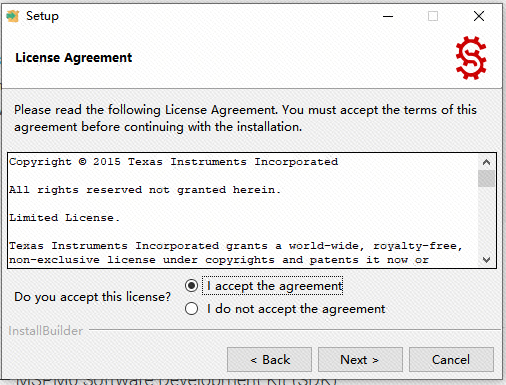Image resolution: width=506 pixels, height=385 pixels.
Task: Click the "Setup" title bar text
Action: [42, 16]
